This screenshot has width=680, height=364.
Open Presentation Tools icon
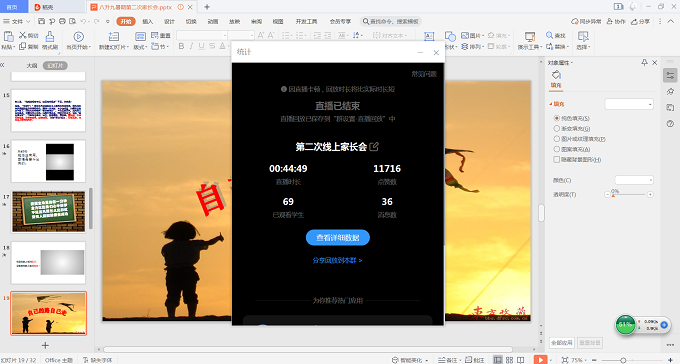(530, 36)
